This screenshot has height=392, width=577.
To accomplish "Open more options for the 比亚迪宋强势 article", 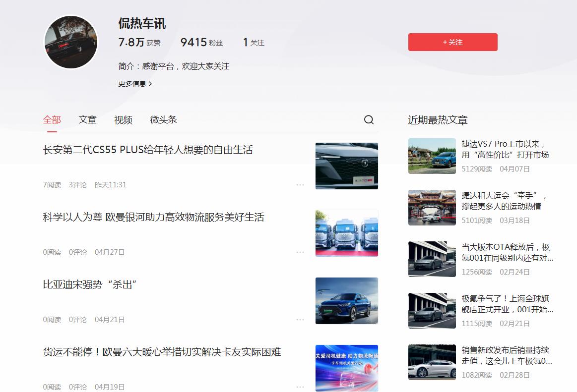I will 300,320.
